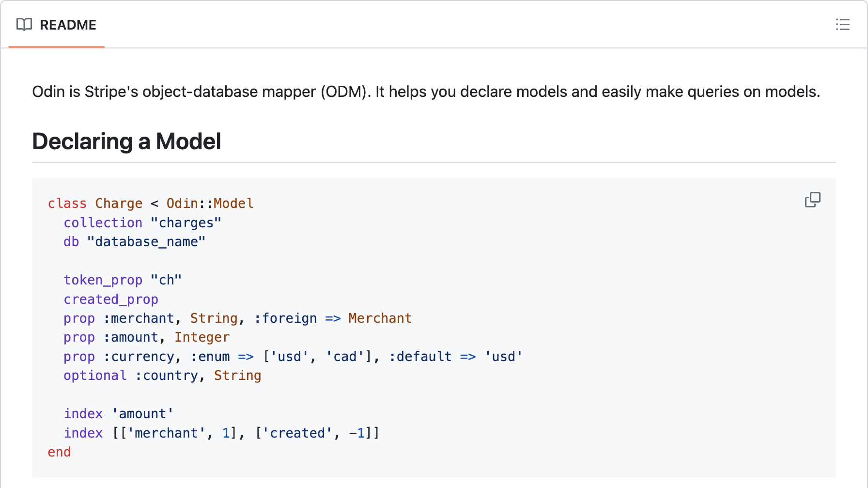Click the red "end" keyword
Screen dimensions: 868x488
[x=59, y=452]
